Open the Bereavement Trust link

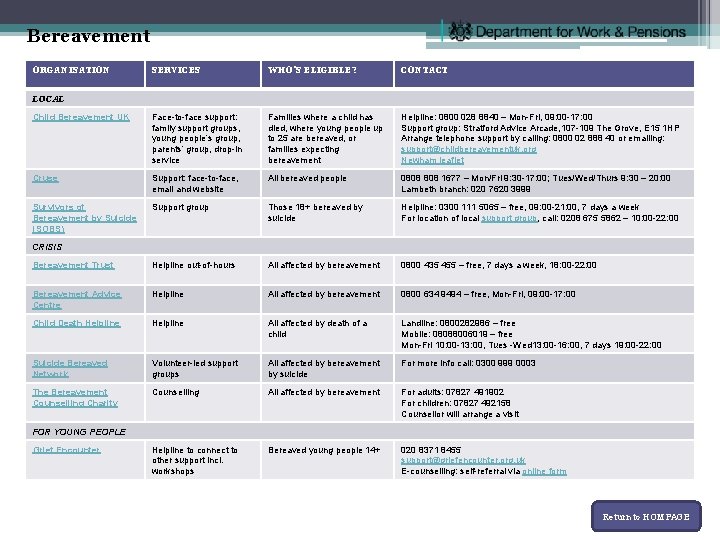[73, 265]
